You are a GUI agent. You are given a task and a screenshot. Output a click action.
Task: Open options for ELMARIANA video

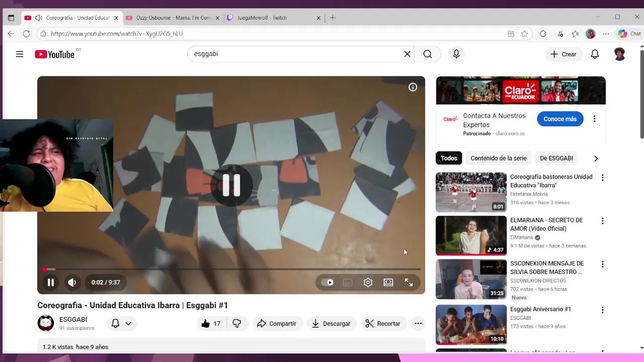(602, 221)
